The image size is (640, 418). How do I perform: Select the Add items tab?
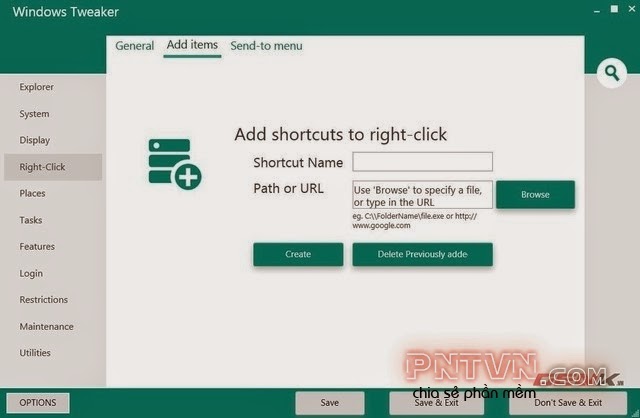(192, 45)
